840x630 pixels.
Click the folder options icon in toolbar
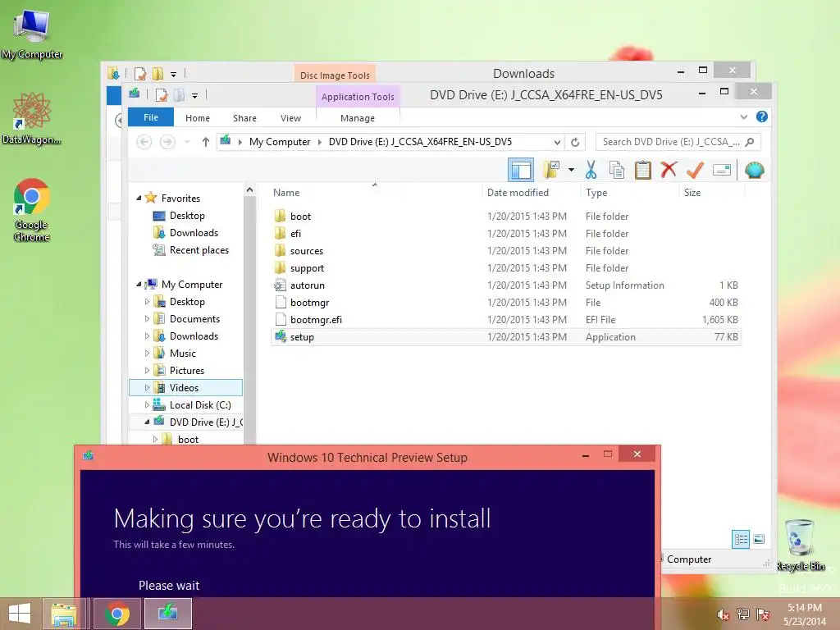click(x=551, y=170)
